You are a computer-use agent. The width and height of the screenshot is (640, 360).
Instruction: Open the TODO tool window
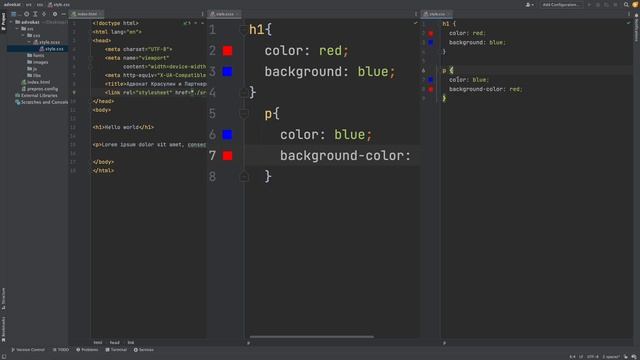coord(61,350)
